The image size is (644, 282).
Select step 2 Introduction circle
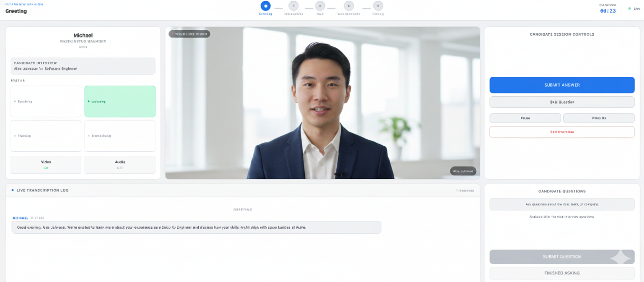(x=293, y=6)
